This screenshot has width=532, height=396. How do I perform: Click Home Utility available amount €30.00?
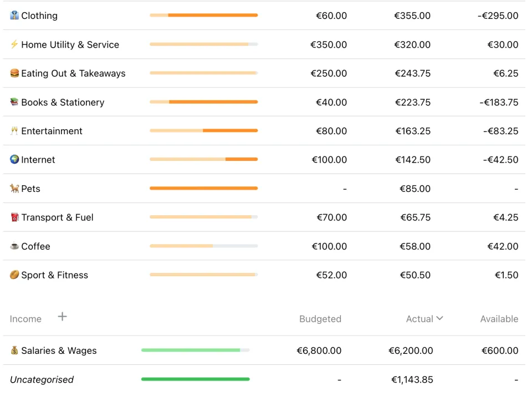click(503, 44)
